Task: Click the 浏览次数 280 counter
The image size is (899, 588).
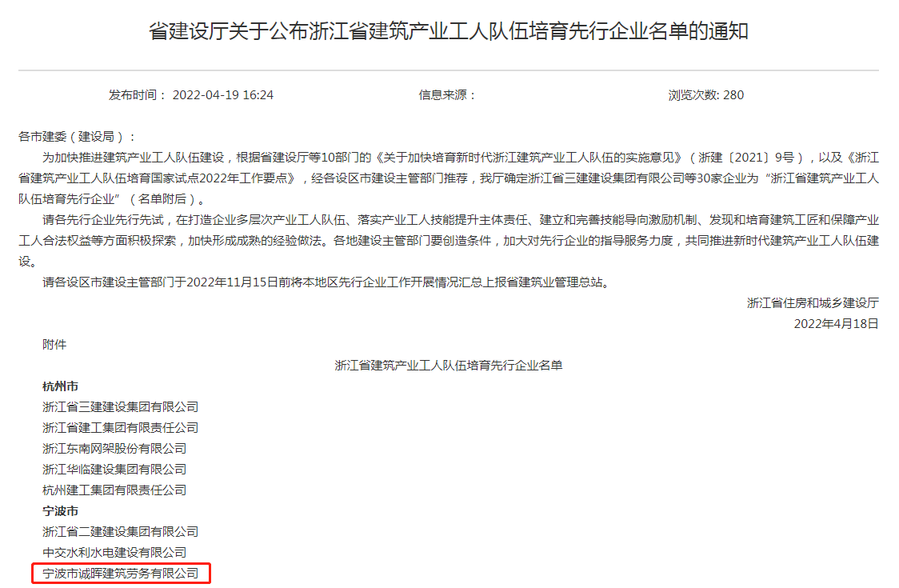Action: coord(705,95)
